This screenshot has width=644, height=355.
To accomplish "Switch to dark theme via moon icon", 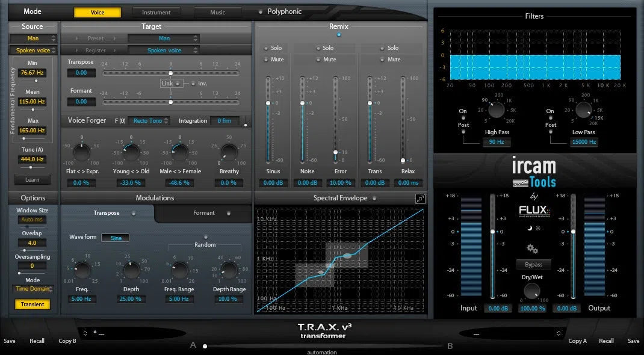I will [x=530, y=227].
